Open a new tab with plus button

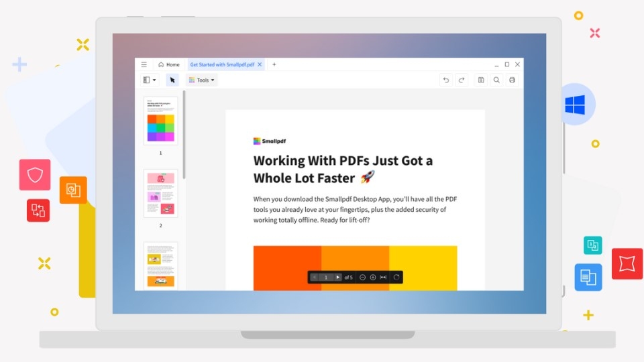pos(274,64)
